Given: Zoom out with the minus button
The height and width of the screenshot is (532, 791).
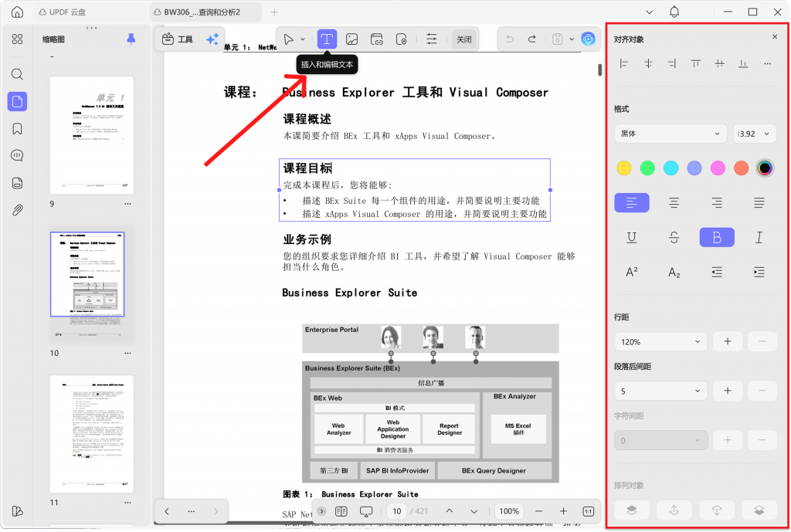Looking at the screenshot, I should point(538,511).
